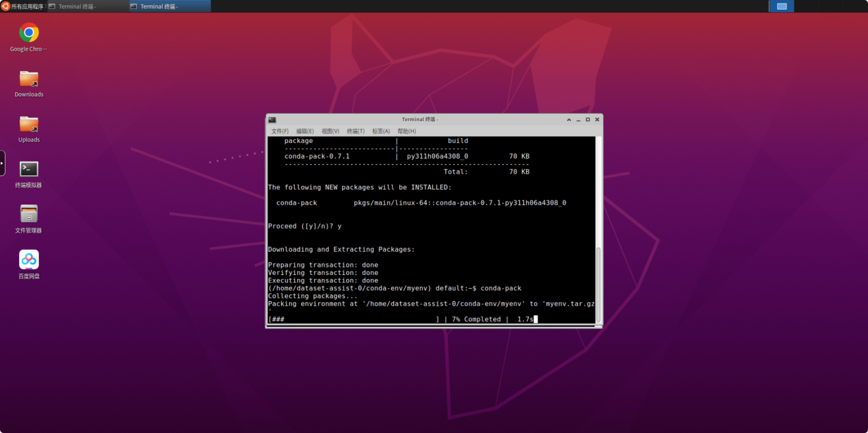Click the "Proceed ([y]/n)? y" line
Image resolution: width=868 pixels, height=433 pixels.
[x=304, y=226]
